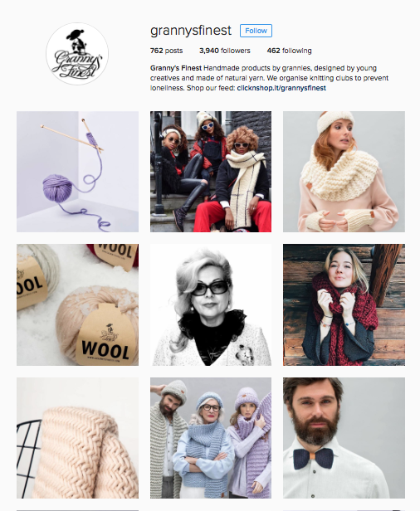Open the Granny's Finest profile picture
The height and width of the screenshot is (511, 420).
(77, 54)
